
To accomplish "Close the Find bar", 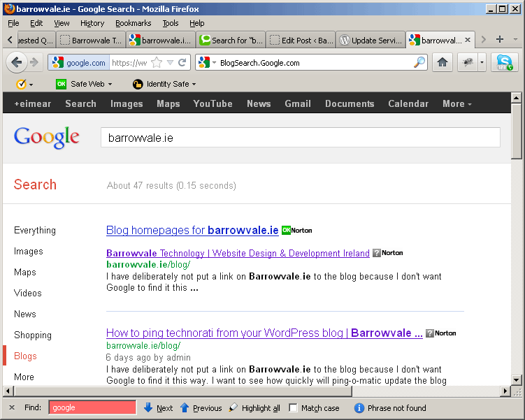I will click(12, 407).
